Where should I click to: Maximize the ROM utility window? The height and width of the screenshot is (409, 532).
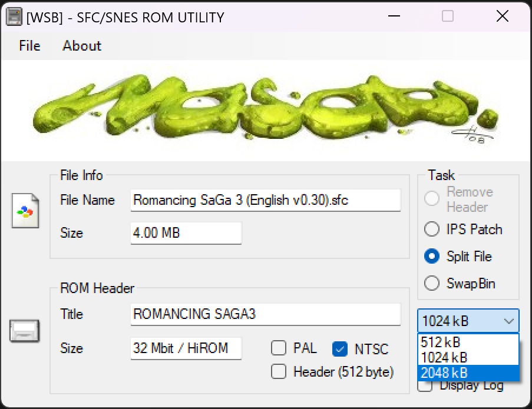pos(448,16)
